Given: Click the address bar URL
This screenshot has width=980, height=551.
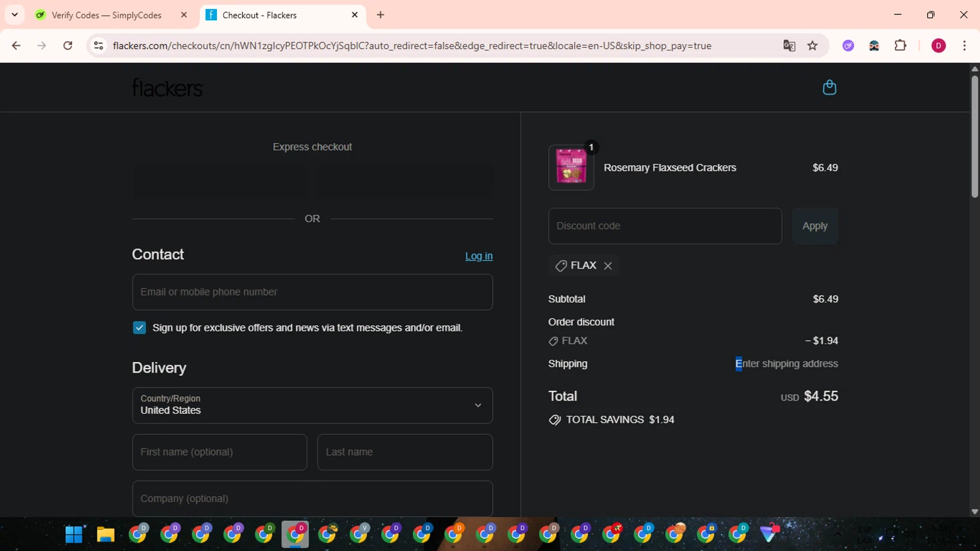Looking at the screenshot, I should 412,46.
